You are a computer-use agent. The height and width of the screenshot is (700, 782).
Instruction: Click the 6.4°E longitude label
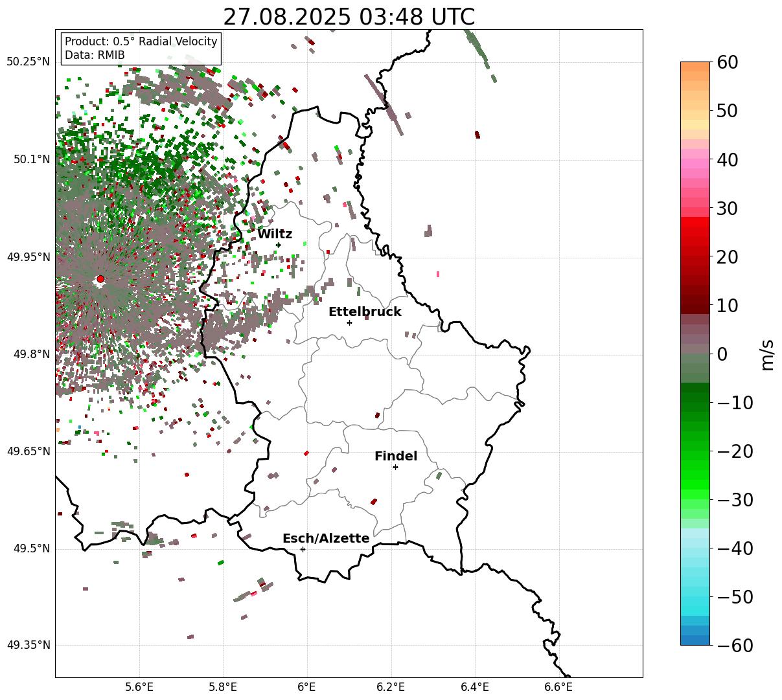click(x=475, y=688)
